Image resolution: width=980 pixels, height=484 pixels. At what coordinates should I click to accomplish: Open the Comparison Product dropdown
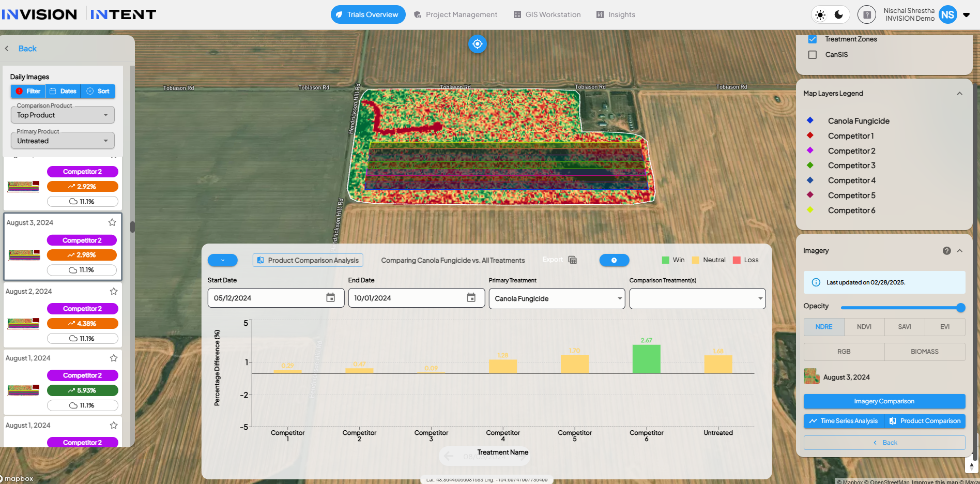click(x=63, y=115)
